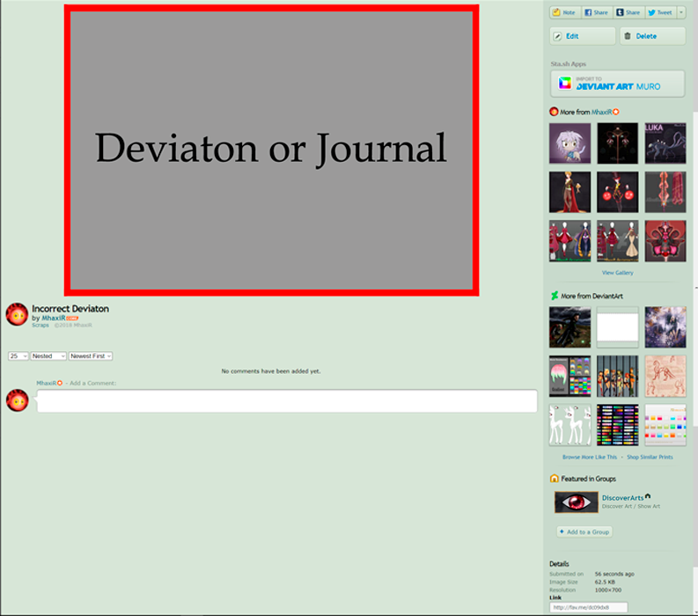The width and height of the screenshot is (698, 616).
Task: Click the MhaxiR name above comment box
Action: 47,383
